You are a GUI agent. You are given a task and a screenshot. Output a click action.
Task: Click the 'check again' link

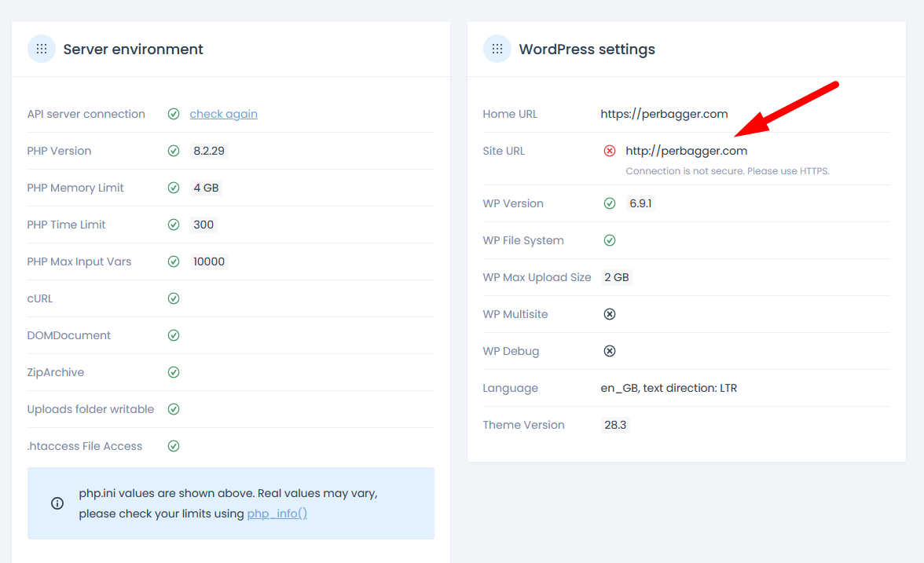pos(224,114)
